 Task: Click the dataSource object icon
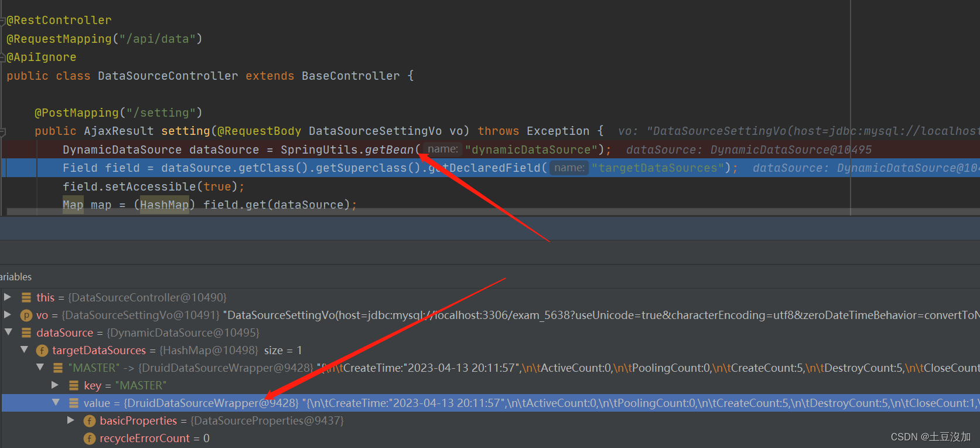click(26, 332)
